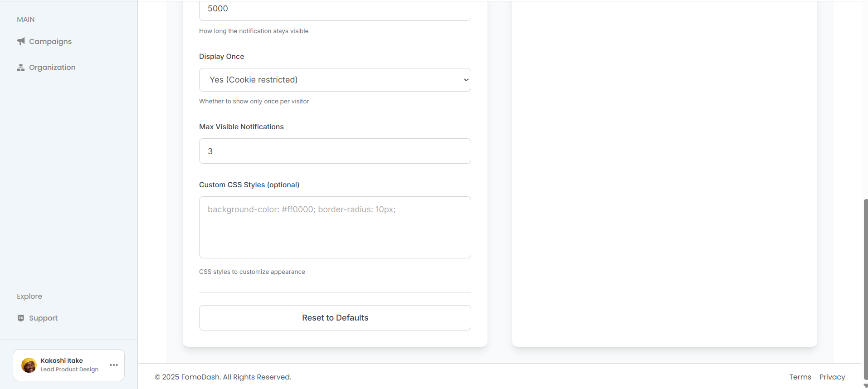Click the Organization sitemap icon
868x389 pixels.
tap(21, 68)
